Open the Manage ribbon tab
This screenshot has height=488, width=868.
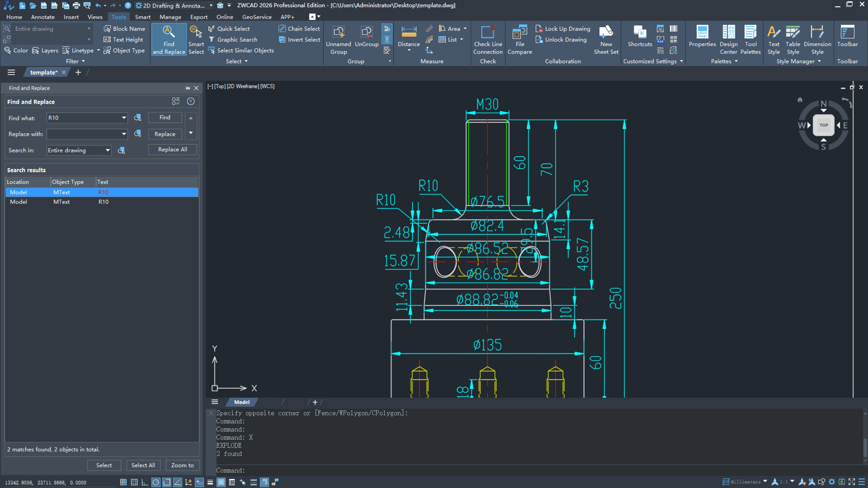pyautogui.click(x=170, y=17)
